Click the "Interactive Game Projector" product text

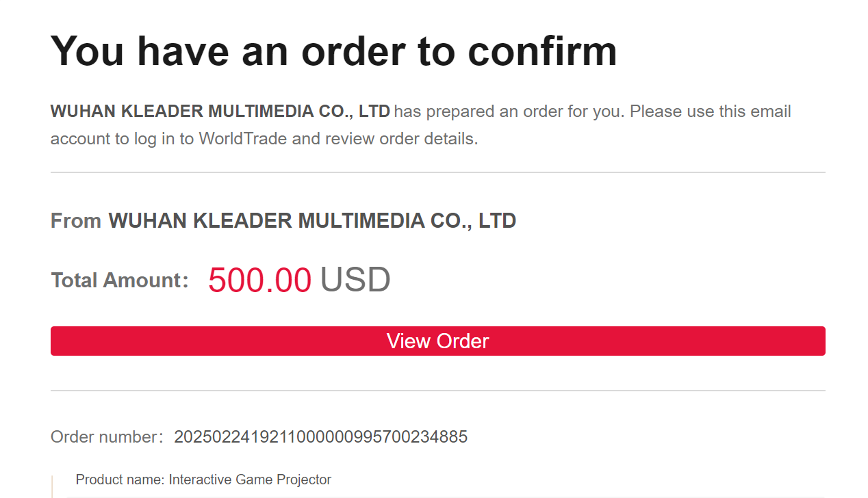250,480
